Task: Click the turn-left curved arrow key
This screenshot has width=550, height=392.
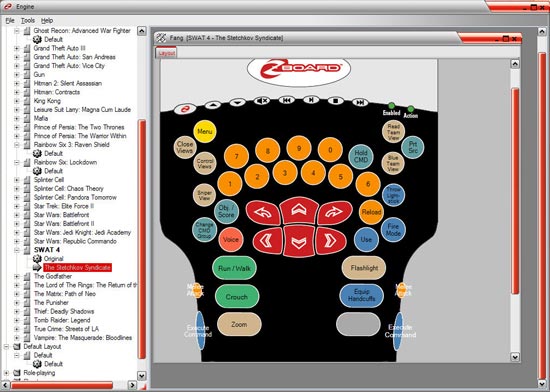Action: tap(263, 212)
